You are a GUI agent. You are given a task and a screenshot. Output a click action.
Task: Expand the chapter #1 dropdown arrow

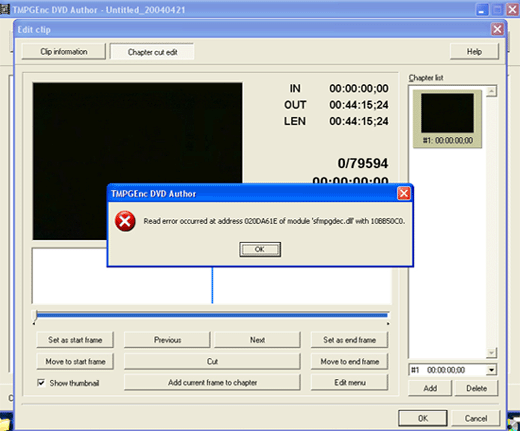tap(491, 370)
